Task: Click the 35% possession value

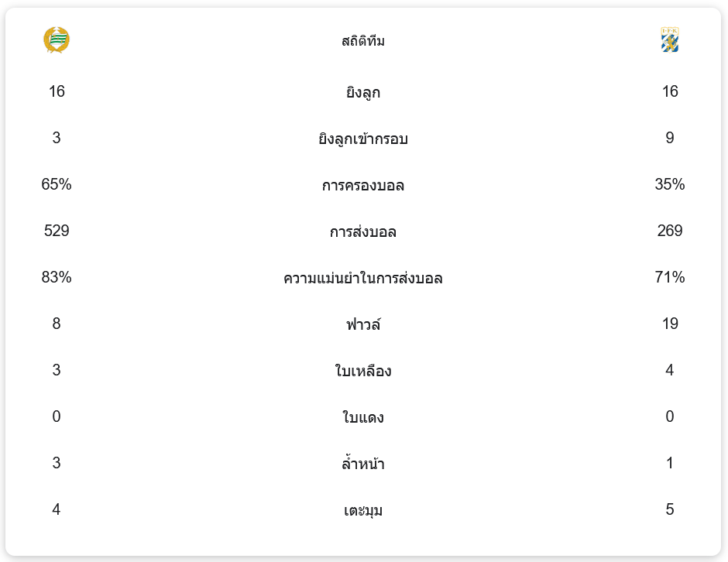Action: [670, 184]
